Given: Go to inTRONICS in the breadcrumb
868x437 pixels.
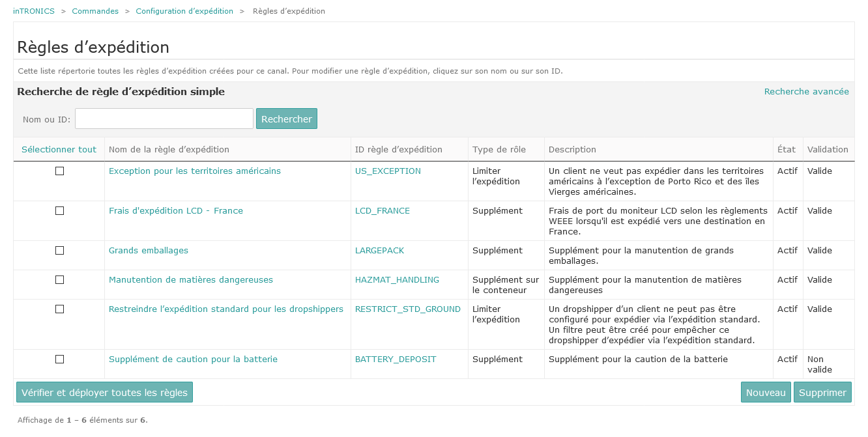Looking at the screenshot, I should click(x=34, y=11).
